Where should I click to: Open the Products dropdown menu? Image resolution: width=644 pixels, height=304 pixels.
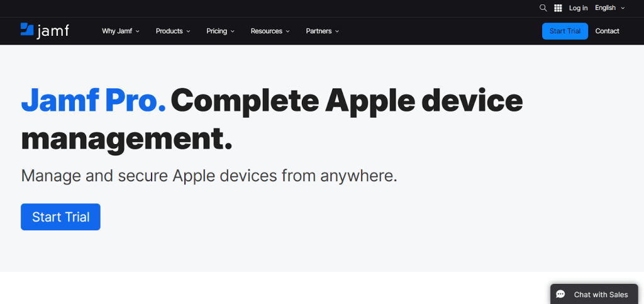pos(173,31)
